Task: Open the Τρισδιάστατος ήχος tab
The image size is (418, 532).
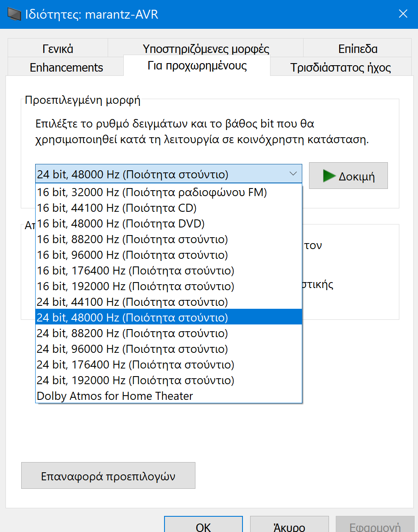Action: (341, 67)
